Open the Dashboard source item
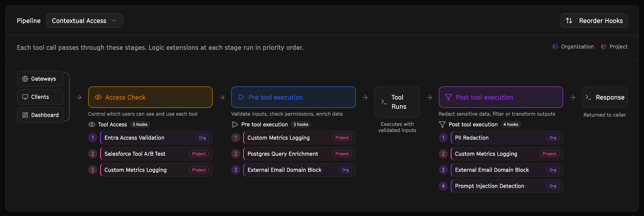This screenshot has height=216, width=644. (40, 115)
